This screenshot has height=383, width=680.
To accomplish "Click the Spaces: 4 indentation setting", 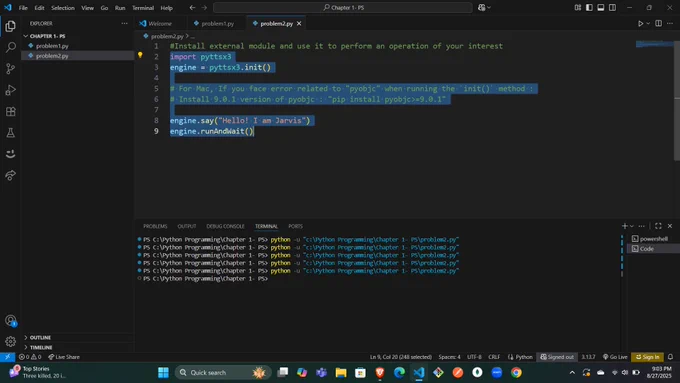I will point(449,357).
